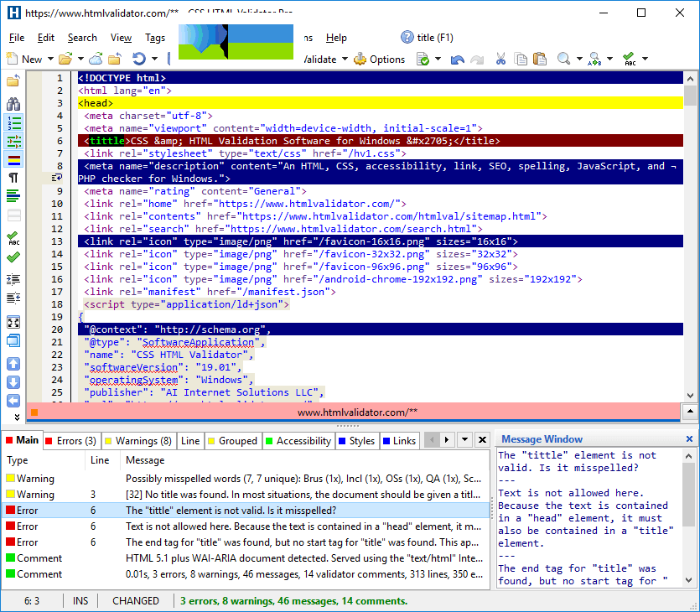
Task: Click the open-from-web cloud icon
Action: [x=96, y=59]
